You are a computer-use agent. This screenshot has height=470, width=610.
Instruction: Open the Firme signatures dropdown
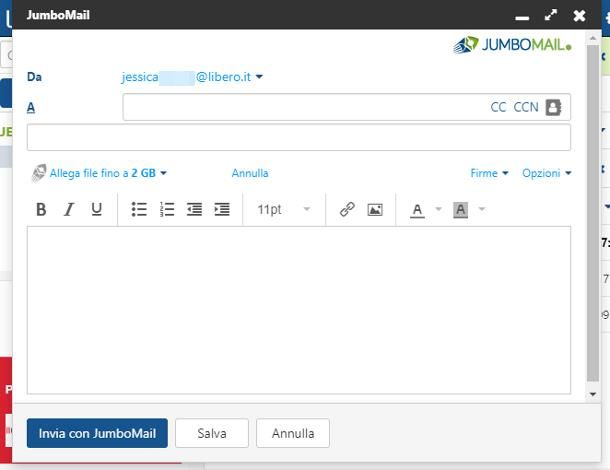tap(489, 173)
